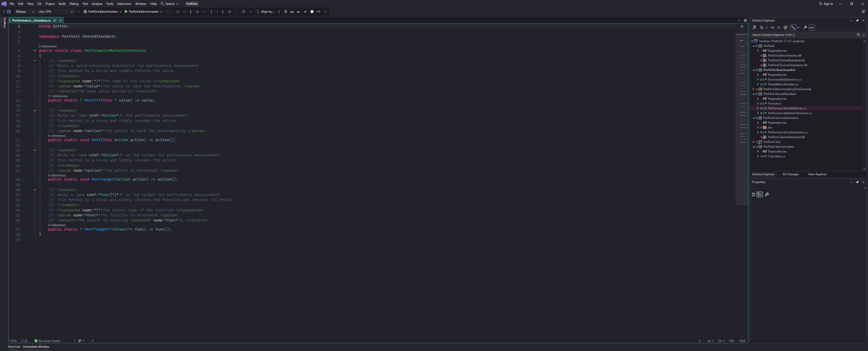Open the Any CPU platform dropdown
The width and height of the screenshot is (868, 351).
pyautogui.click(x=56, y=11)
